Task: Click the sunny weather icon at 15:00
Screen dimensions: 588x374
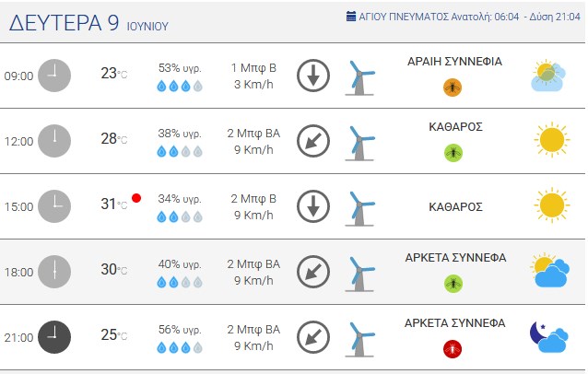Action: click(x=552, y=205)
